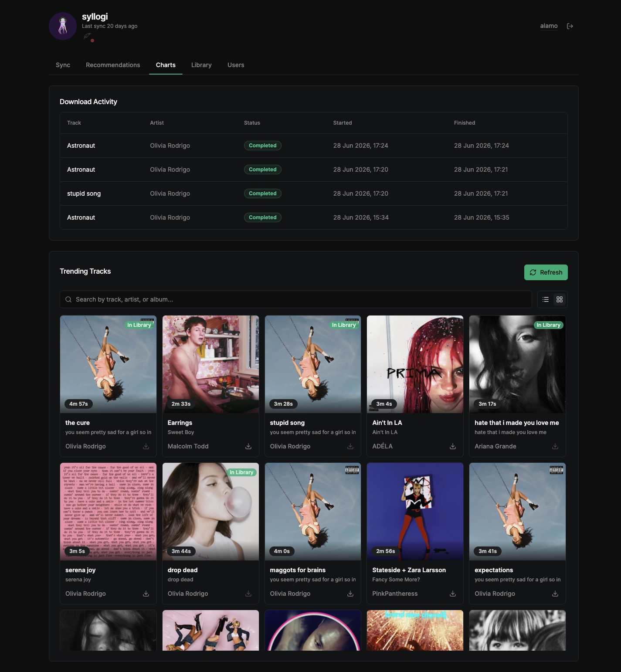Click the Track column header
This screenshot has width=621, height=672.
click(74, 123)
